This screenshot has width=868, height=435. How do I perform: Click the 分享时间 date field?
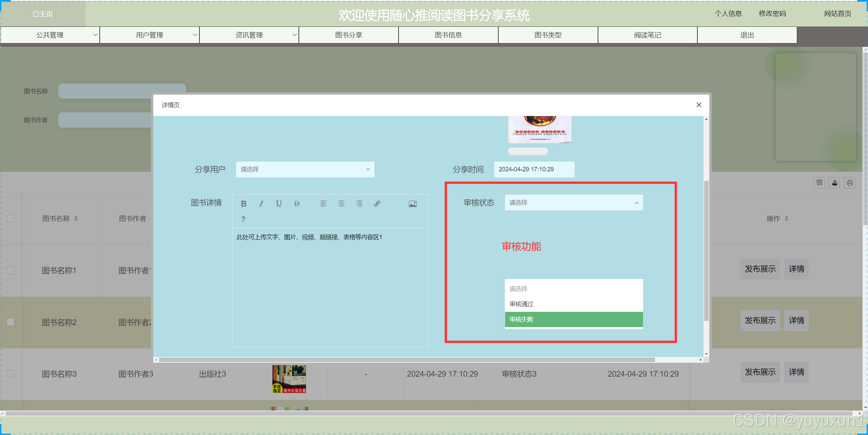pyautogui.click(x=534, y=169)
